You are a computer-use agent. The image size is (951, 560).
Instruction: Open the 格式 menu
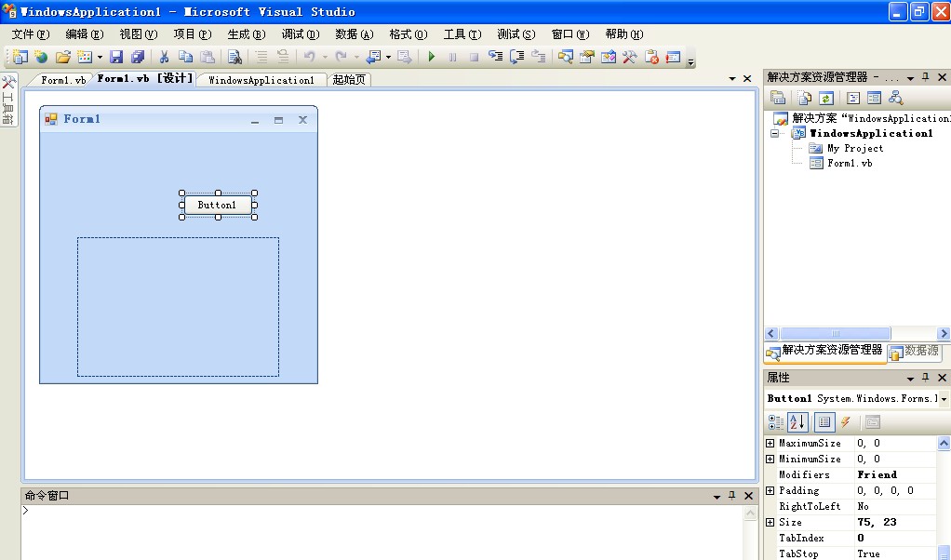click(409, 34)
